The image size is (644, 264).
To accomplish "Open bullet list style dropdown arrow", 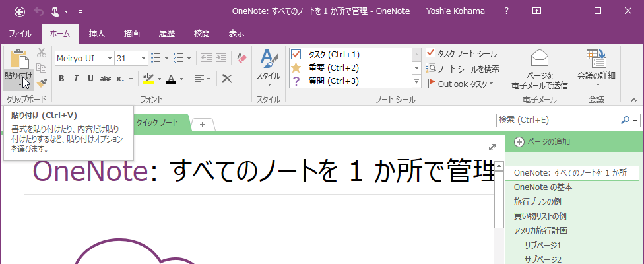I will coord(166,58).
